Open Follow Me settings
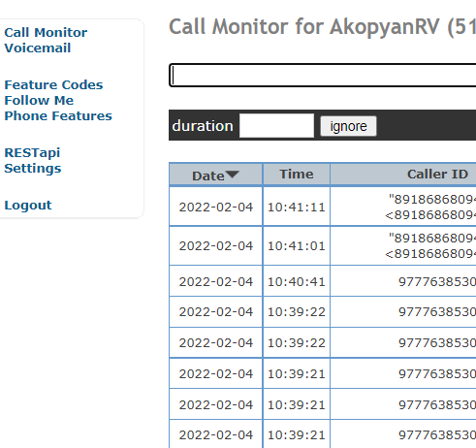 point(39,101)
